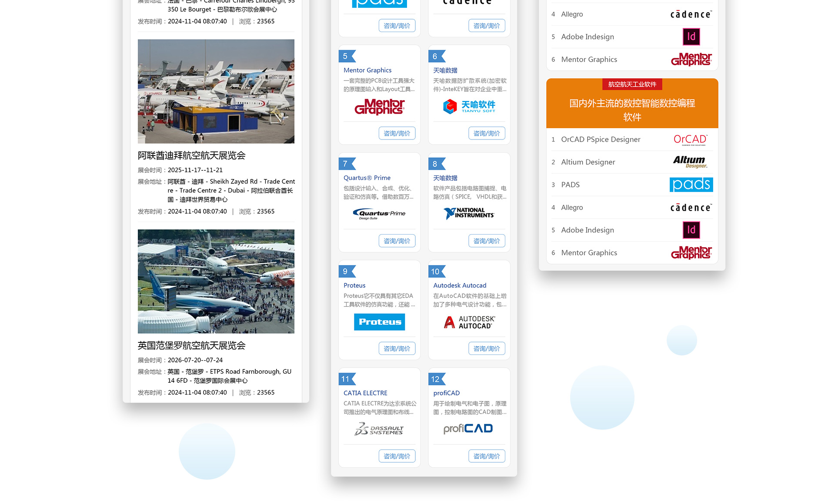Open the Dubai airshow photo thumbnail
This screenshot has width=835, height=504.
click(x=216, y=91)
